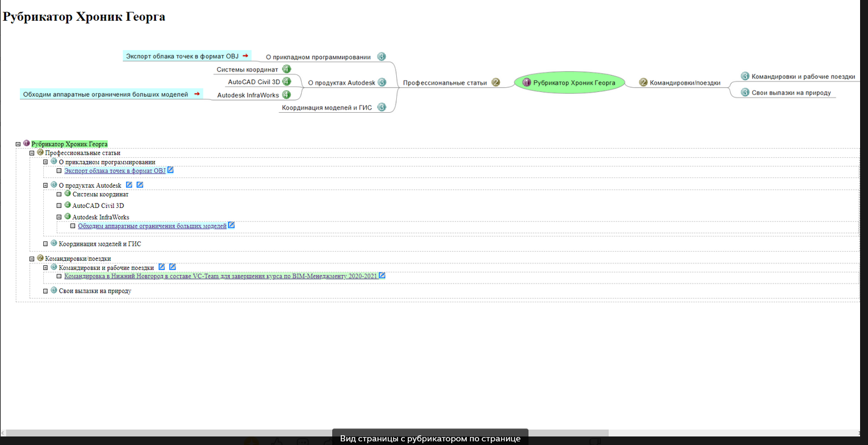This screenshot has height=445, width=868.
Task: Click the first edit icon beside 'О продуктах Autodesk'
Action: coord(129,185)
